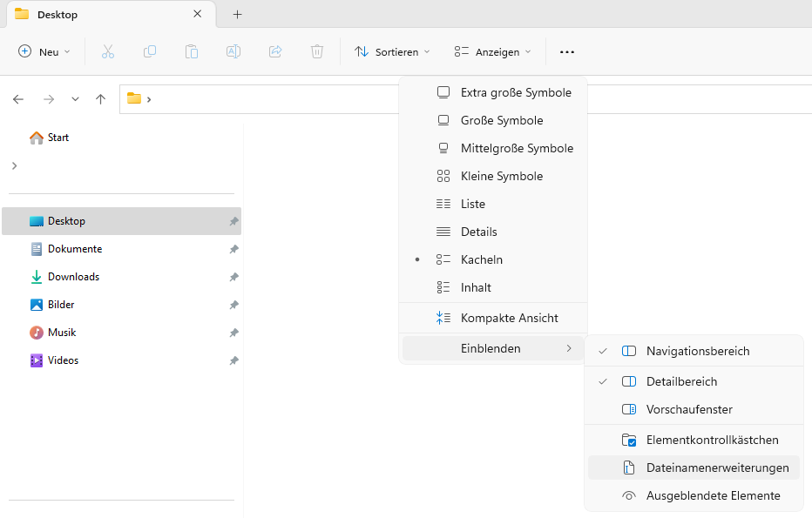Enable Dateinamenerweiterungen option
Viewport: 812px width, 518px height.
click(x=716, y=468)
